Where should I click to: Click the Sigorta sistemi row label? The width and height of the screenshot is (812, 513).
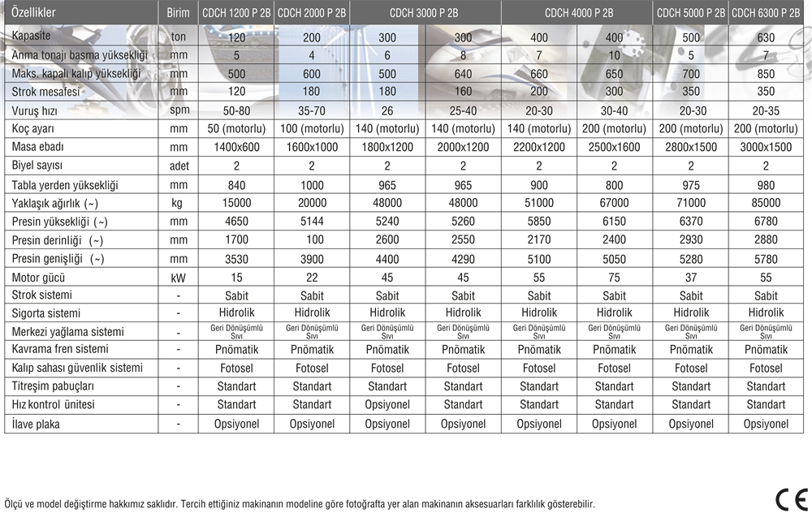tap(46, 313)
